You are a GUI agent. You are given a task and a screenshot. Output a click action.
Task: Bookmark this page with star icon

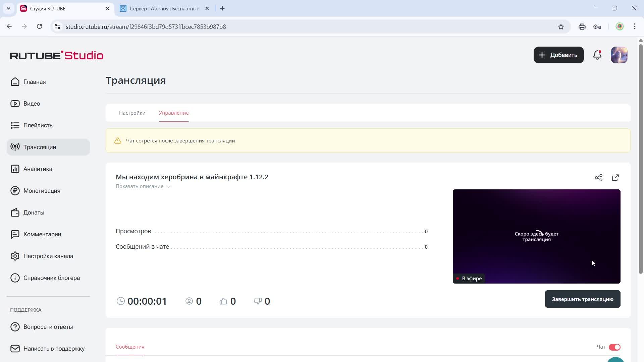[561, 27]
